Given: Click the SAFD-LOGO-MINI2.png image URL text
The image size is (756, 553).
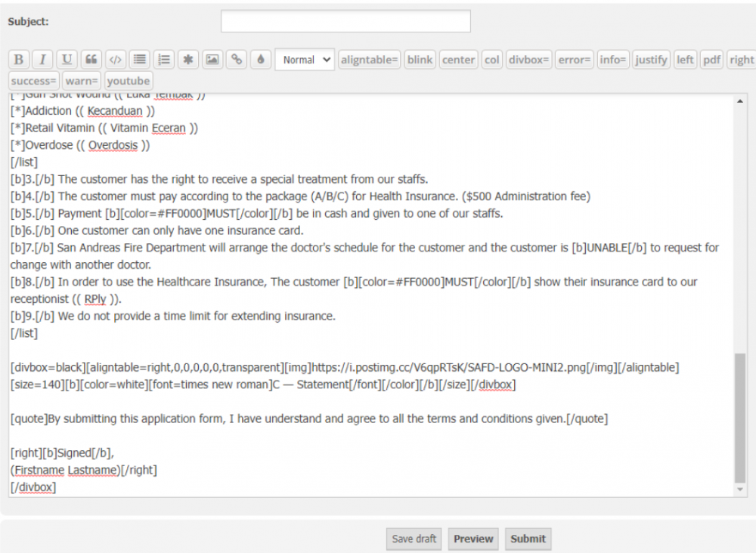Looking at the screenshot, I should click(449, 368).
